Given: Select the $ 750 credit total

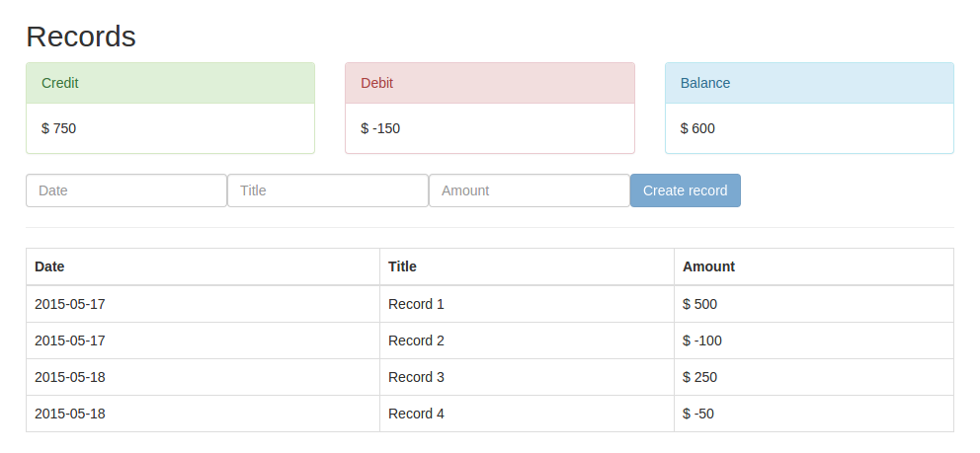Looking at the screenshot, I should 59,128.
